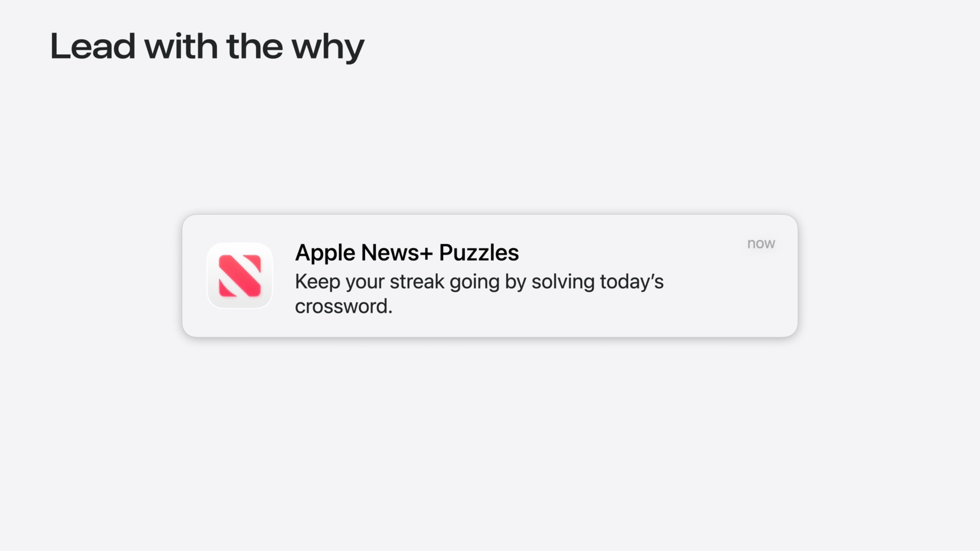This screenshot has height=551, width=980.
Task: Click the notification body about keeping your streak
Action: point(479,293)
